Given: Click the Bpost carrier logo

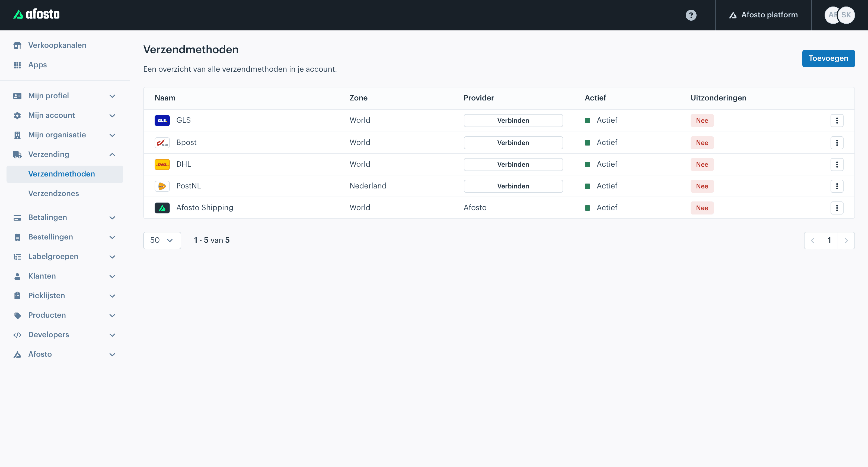Looking at the screenshot, I should point(162,143).
